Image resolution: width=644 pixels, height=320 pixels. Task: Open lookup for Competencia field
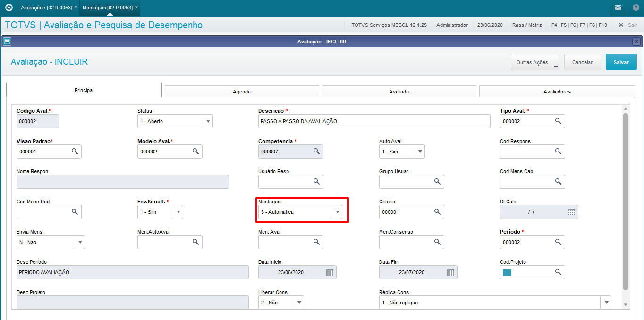(316, 152)
